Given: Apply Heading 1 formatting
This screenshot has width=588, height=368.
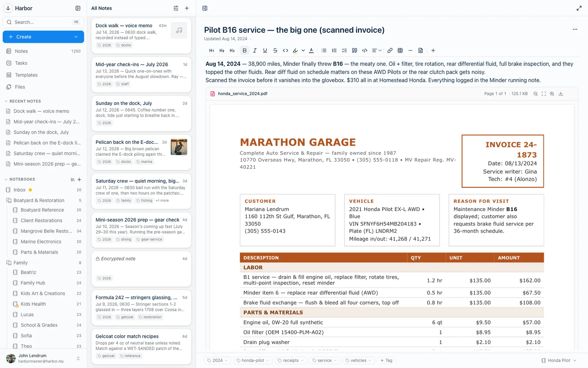Looking at the screenshot, I should tap(212, 50).
